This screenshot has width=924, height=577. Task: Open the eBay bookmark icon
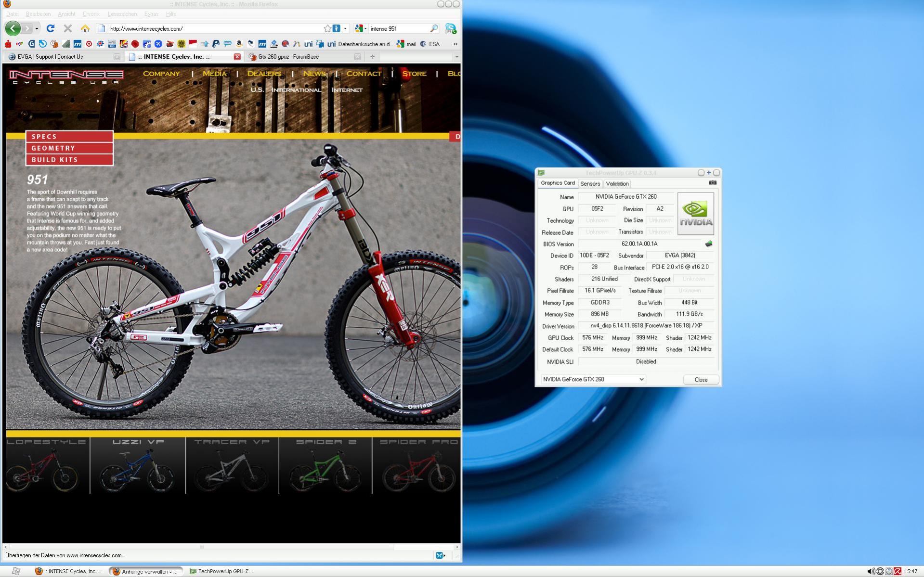pyautogui.click(x=20, y=44)
